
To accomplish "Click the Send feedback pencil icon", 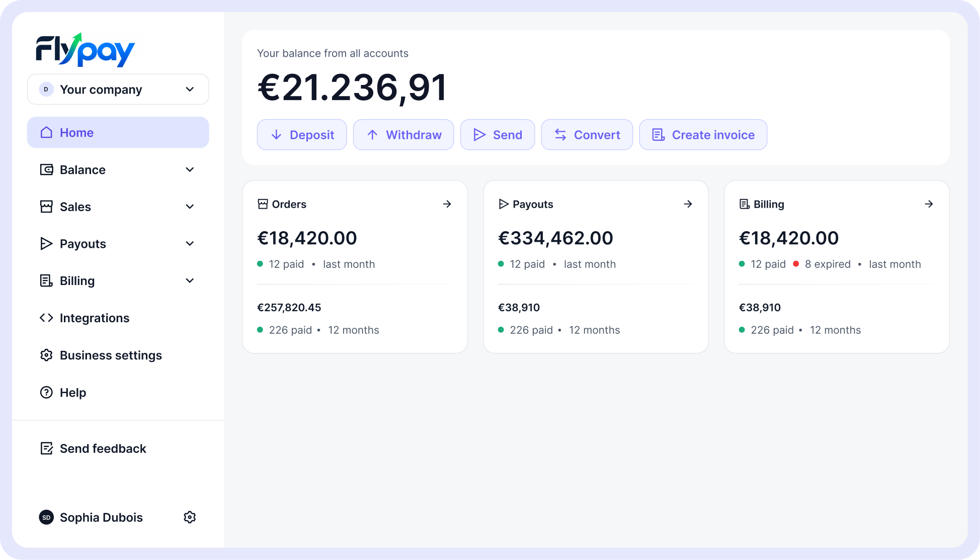I will (46, 448).
